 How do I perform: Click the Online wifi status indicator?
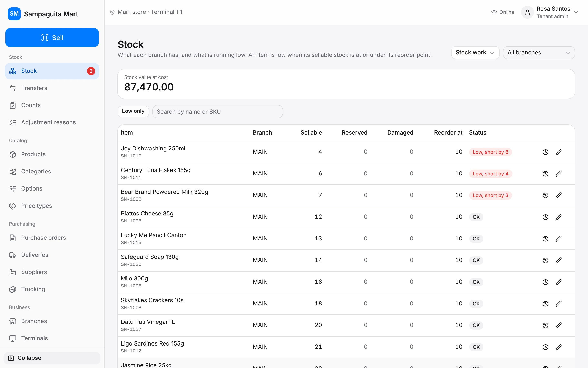(502, 12)
